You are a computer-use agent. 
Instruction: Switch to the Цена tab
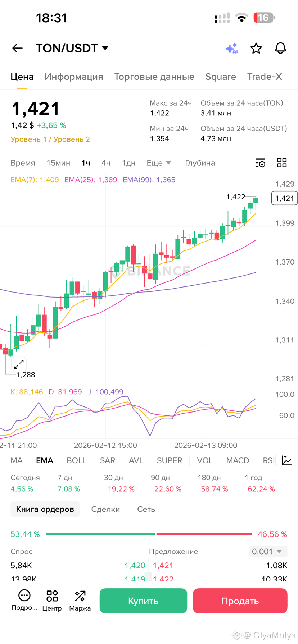tap(22, 77)
